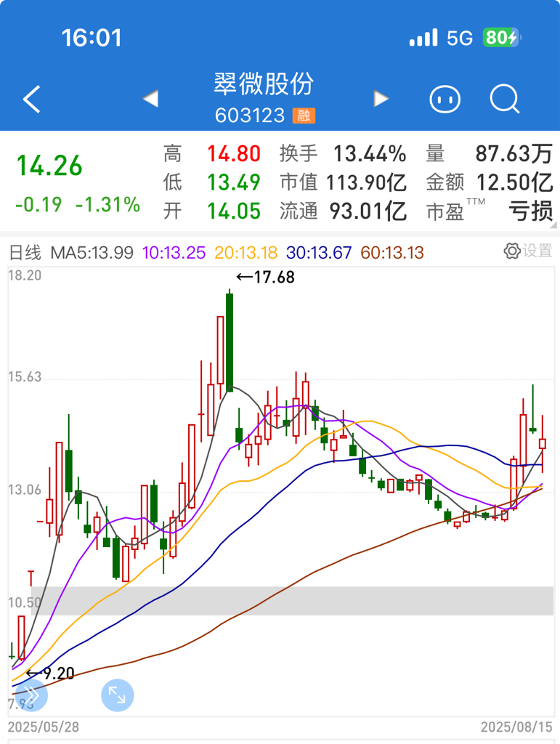
Task: Go to next stock with right triangle
Action: pyautogui.click(x=381, y=99)
